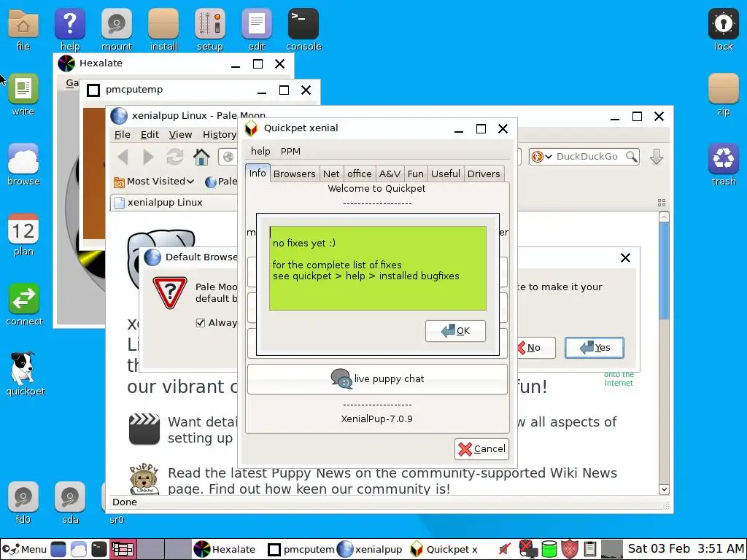Click the green fixes text area
The height and width of the screenshot is (560, 747).
(378, 268)
